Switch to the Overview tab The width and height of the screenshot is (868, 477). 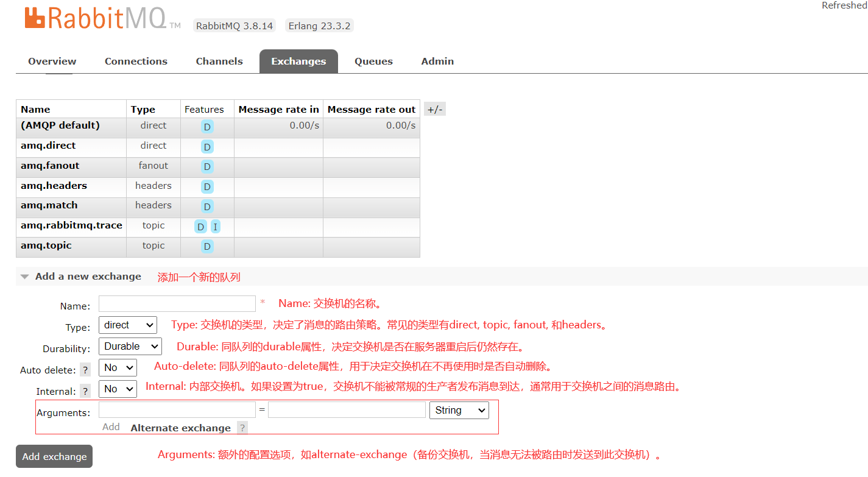[52, 62]
